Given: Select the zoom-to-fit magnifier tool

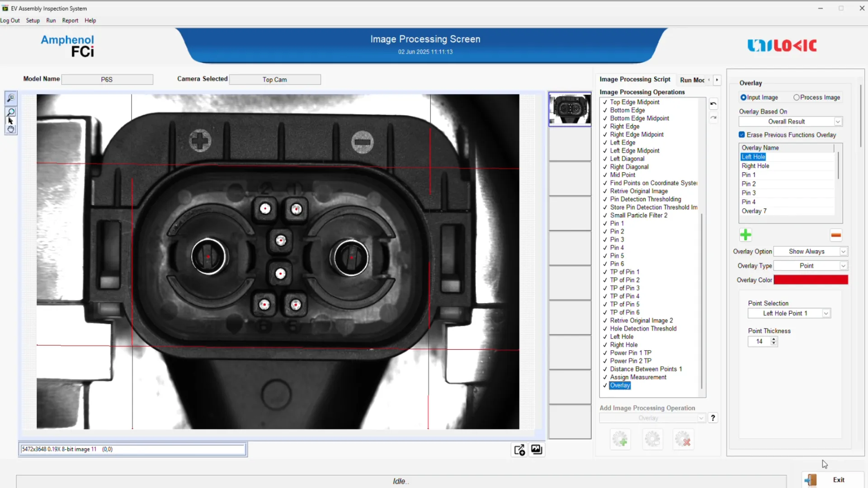Looking at the screenshot, I should click(x=11, y=98).
